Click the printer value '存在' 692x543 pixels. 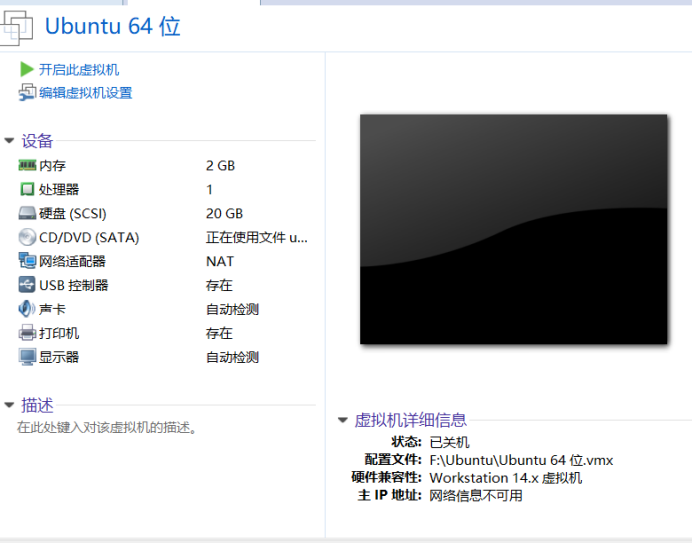[219, 333]
